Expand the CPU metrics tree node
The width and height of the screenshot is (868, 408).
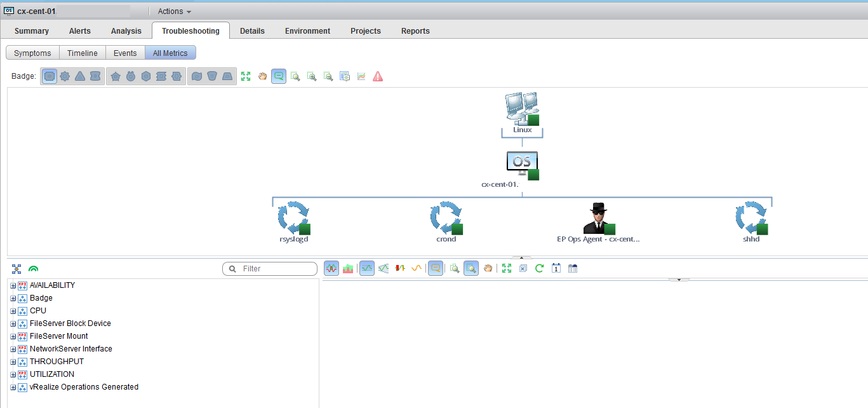pyautogui.click(x=13, y=311)
